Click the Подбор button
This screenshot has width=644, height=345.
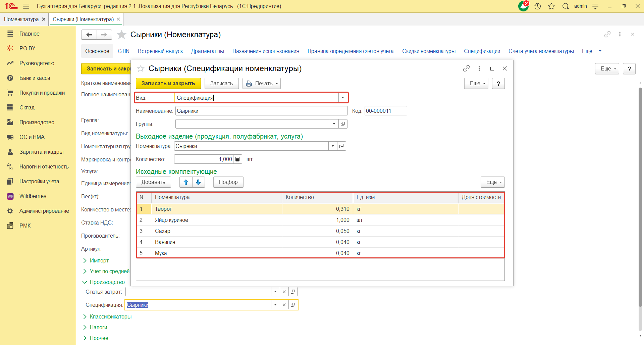(x=228, y=182)
